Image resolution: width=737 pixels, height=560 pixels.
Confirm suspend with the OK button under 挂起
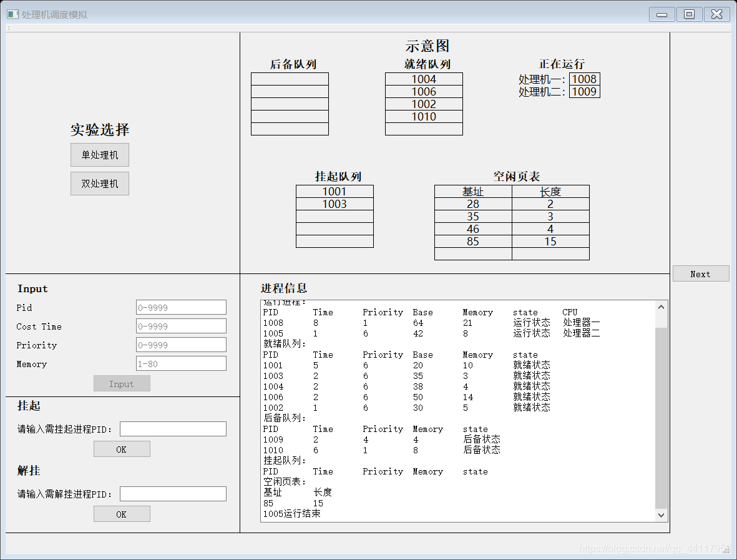pos(122,449)
